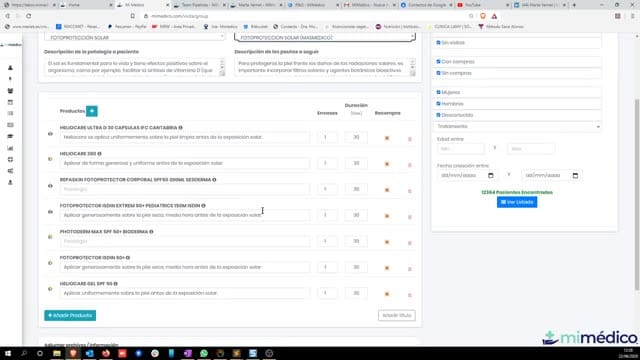This screenshot has width=640, height=360.
Task: Click the Añadir Producto button
Action: 70,316
